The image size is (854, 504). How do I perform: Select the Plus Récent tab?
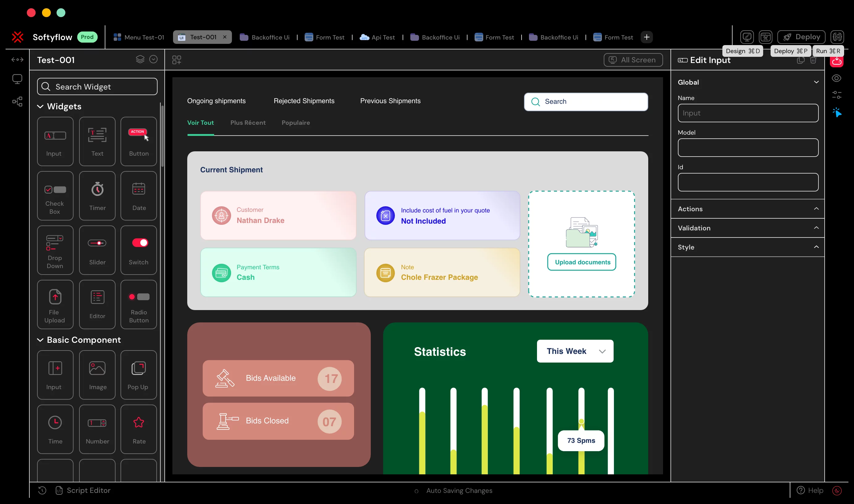coord(248,123)
